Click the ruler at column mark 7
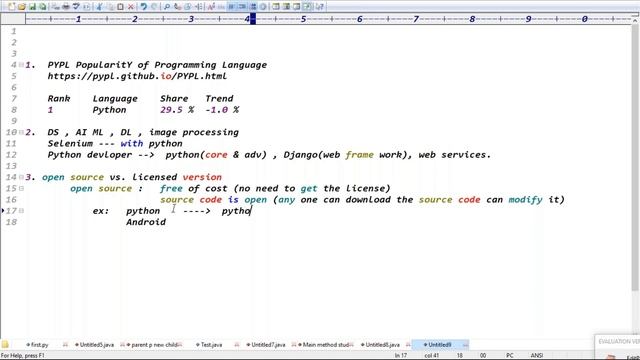The height and width of the screenshot is (360, 640). pos(416,19)
